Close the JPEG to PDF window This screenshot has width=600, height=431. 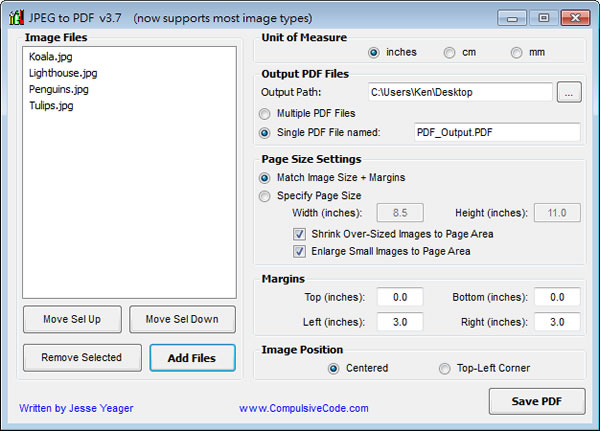(x=575, y=18)
